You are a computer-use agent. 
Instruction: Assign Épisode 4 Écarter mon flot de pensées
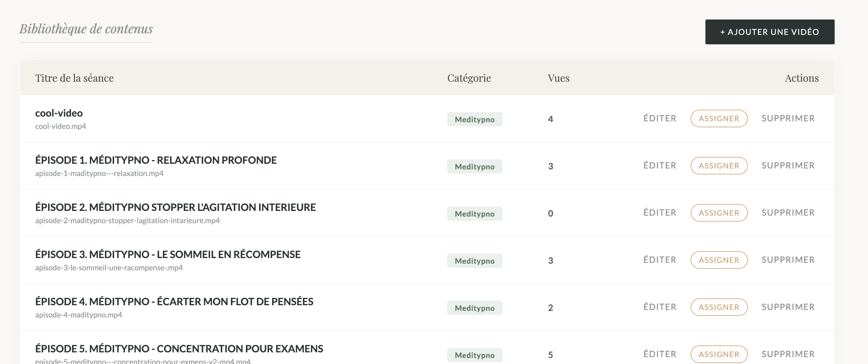pyautogui.click(x=719, y=307)
